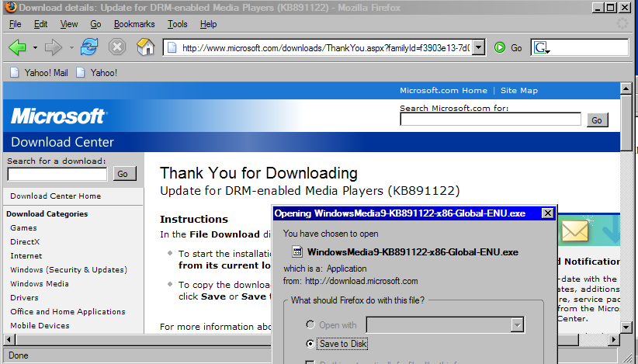This screenshot has width=638, height=364.
Task: Open the Yahoo! Mail bookmark
Action: pos(39,73)
